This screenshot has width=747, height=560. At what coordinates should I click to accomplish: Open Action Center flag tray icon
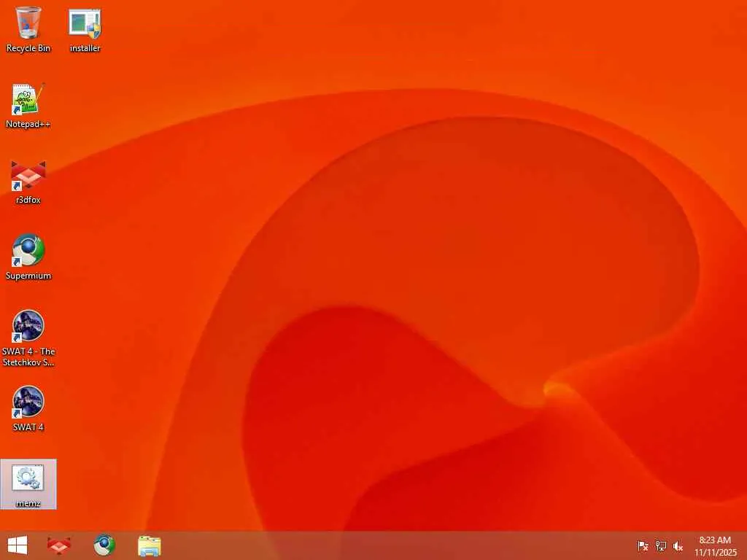643,545
